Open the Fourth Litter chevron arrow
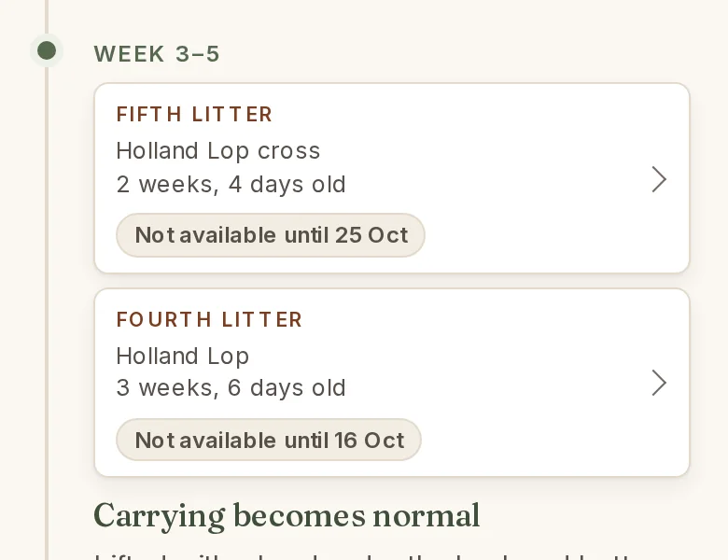 click(659, 383)
